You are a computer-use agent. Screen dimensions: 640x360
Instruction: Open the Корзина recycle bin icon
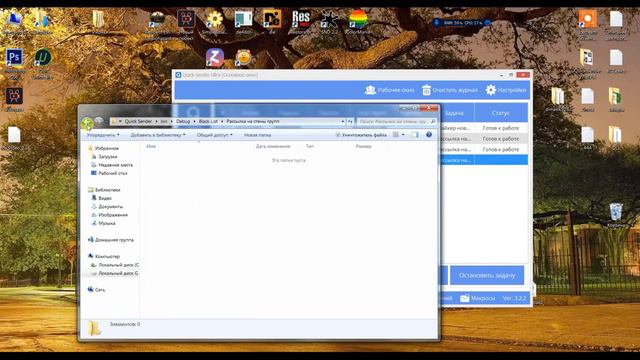616,213
